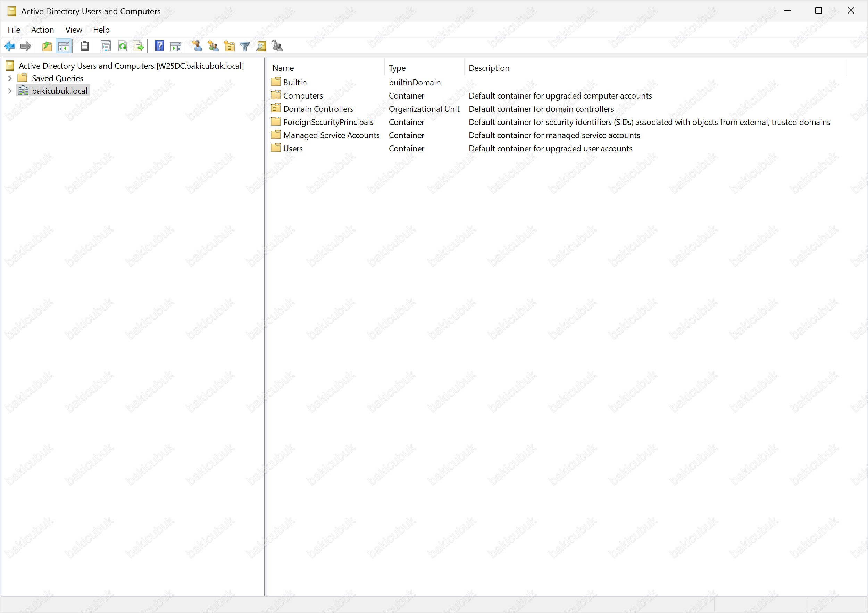The image size is (868, 613).
Task: Click the Users container folder icon
Action: point(276,148)
